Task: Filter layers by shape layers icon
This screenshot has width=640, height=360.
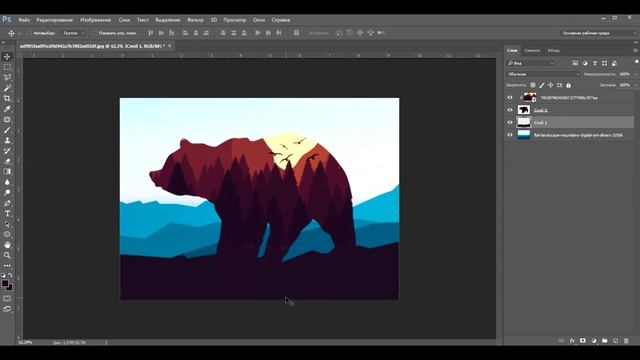Action: (x=604, y=63)
